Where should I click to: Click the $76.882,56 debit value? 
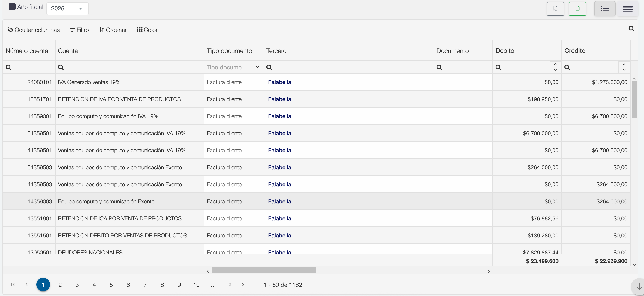point(544,218)
